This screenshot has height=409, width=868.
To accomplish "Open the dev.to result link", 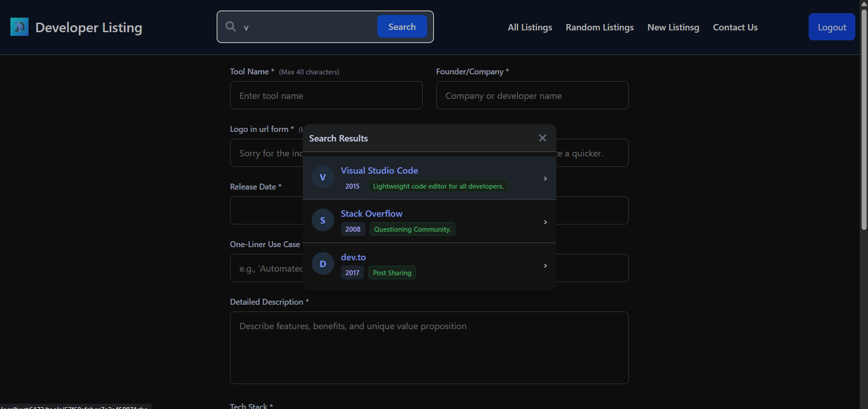I will point(353,257).
